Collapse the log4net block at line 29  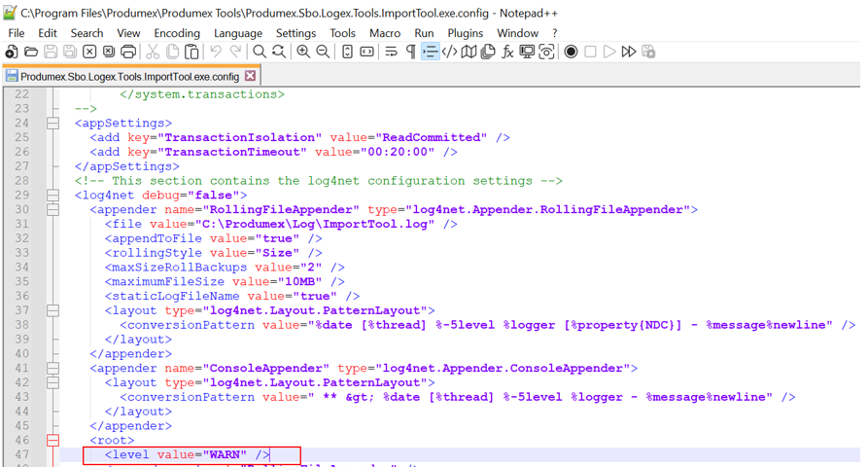pyautogui.click(x=53, y=195)
